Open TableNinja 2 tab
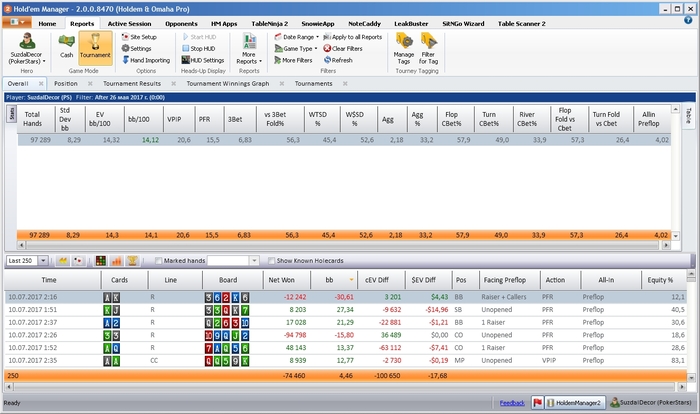Viewport: 700px width, 414px height. coord(270,24)
